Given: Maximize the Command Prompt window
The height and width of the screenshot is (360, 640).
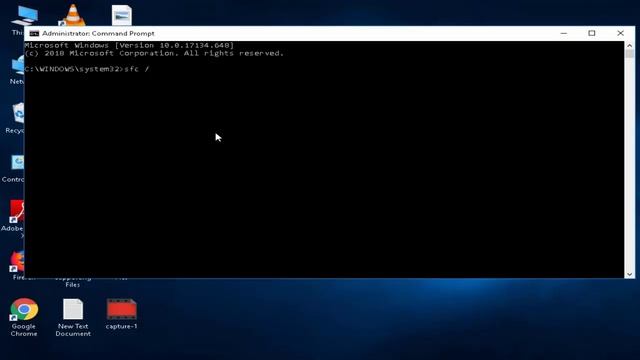Looking at the screenshot, I should (592, 33).
